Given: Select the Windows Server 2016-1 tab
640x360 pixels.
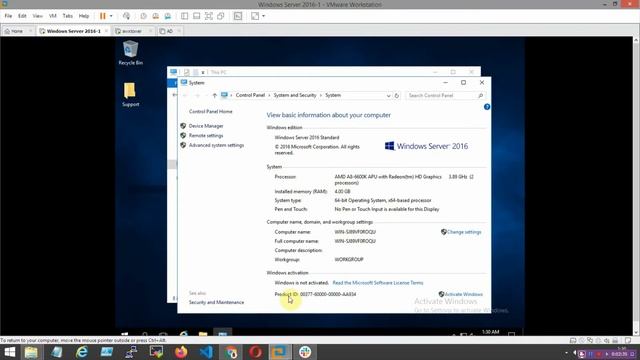Looking at the screenshot, I should 73,31.
